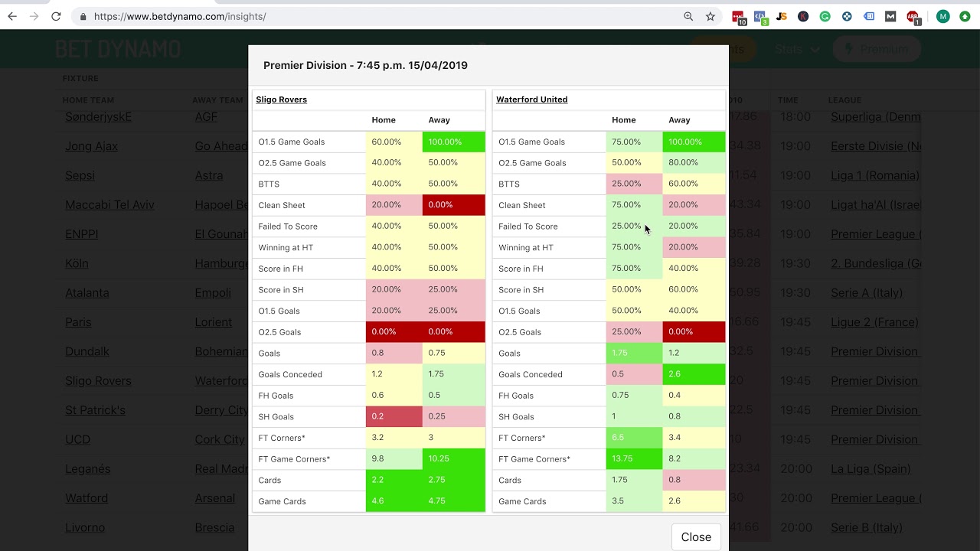Select Sligo Rovers Game Cards home 4.6
Screen dimensions: 980x551
coord(394,501)
